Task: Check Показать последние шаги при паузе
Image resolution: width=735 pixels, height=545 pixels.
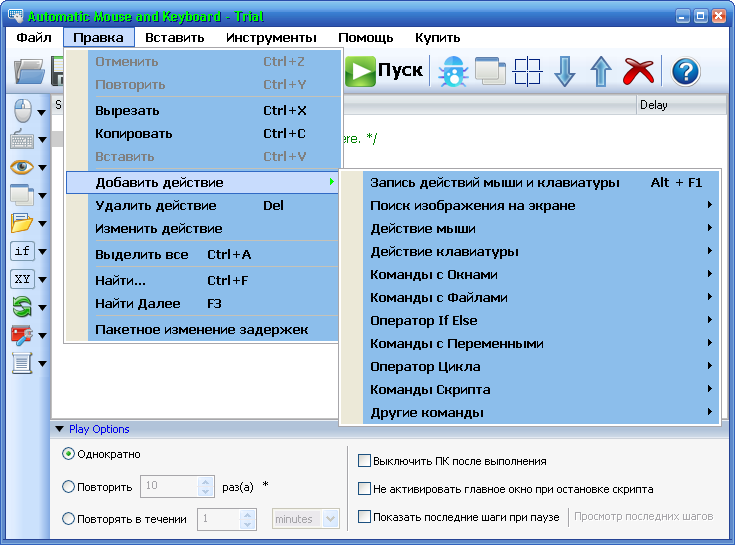Action: [364, 516]
